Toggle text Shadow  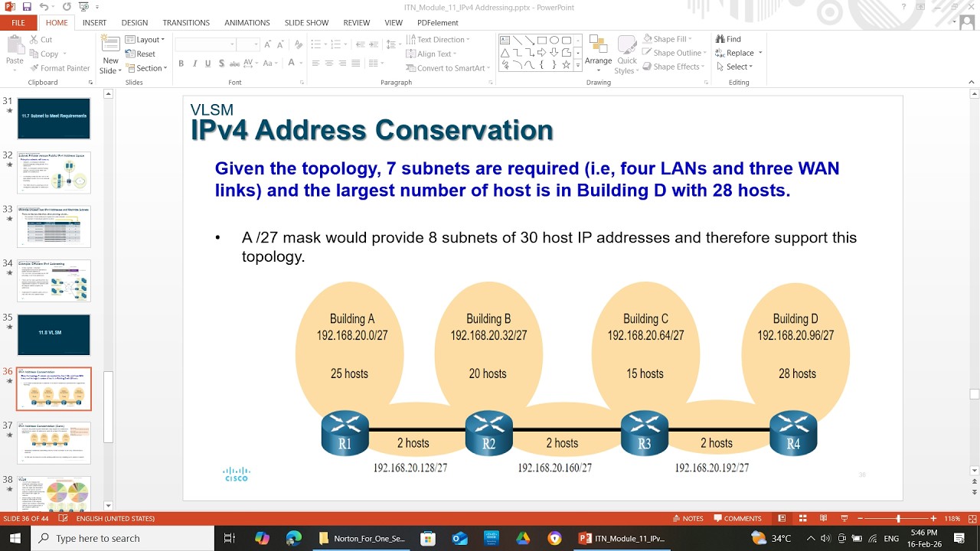pyautogui.click(x=222, y=64)
